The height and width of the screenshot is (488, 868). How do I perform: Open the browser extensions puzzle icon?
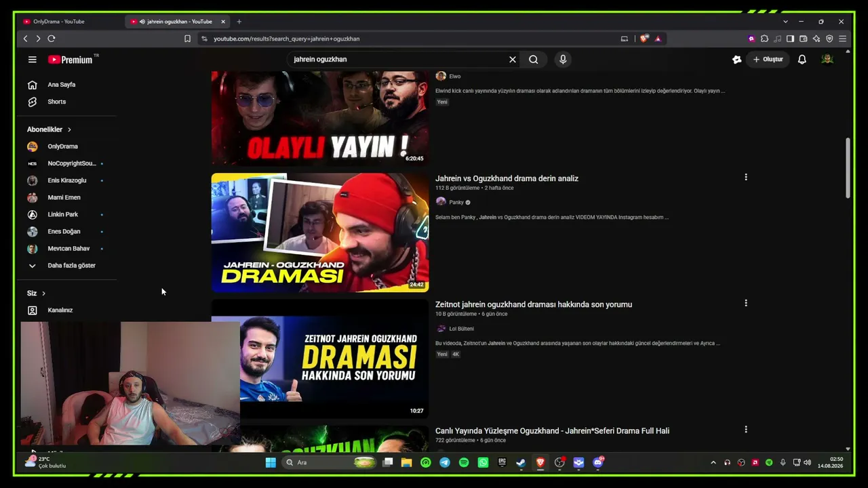[764, 39]
